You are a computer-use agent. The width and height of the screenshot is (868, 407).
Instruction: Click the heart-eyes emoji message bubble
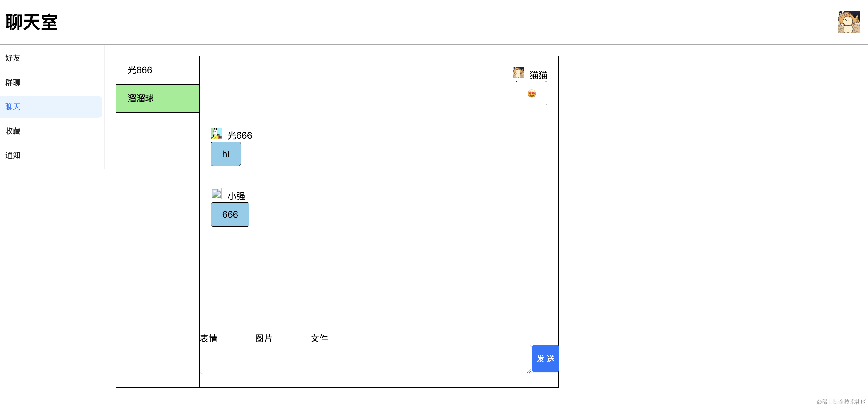[x=531, y=93]
